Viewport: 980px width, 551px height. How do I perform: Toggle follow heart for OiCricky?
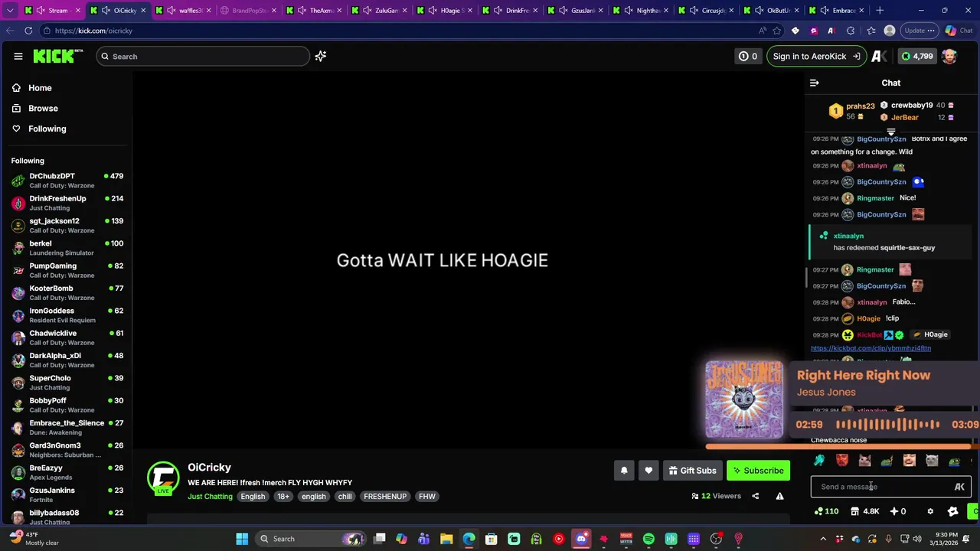coord(648,471)
